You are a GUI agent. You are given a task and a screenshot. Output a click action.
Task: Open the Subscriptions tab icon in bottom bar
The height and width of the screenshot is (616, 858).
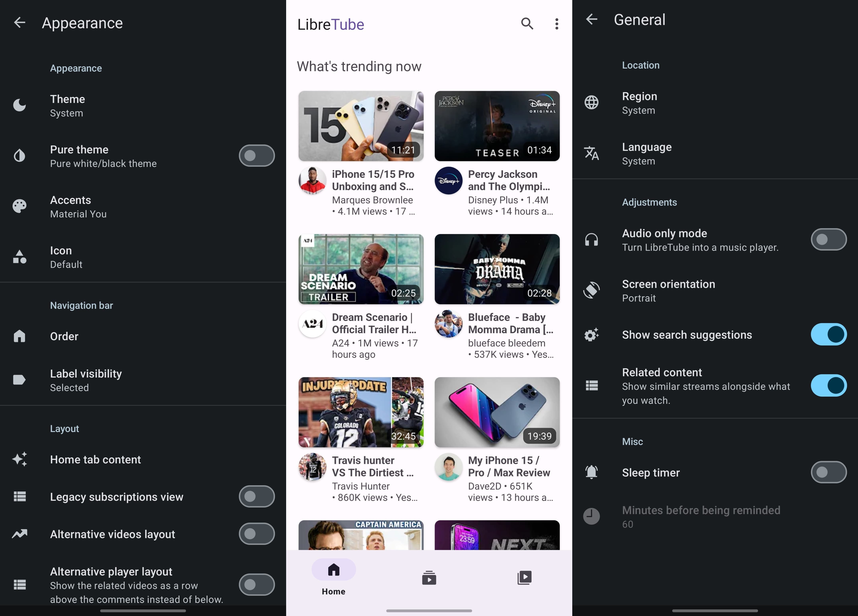click(x=429, y=578)
